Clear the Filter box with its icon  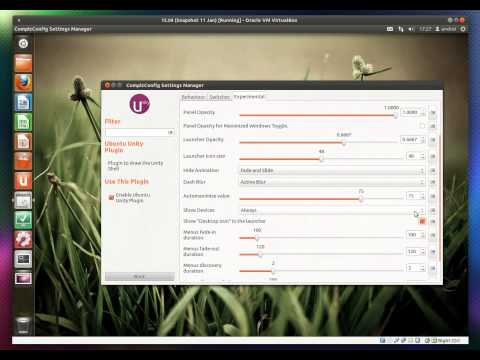point(170,132)
